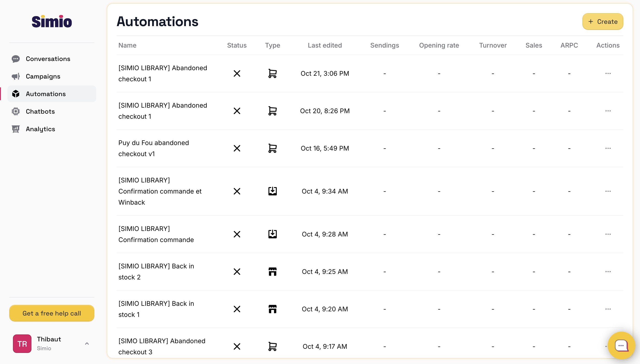Click the Conversations speech bubble icon

tap(16, 59)
